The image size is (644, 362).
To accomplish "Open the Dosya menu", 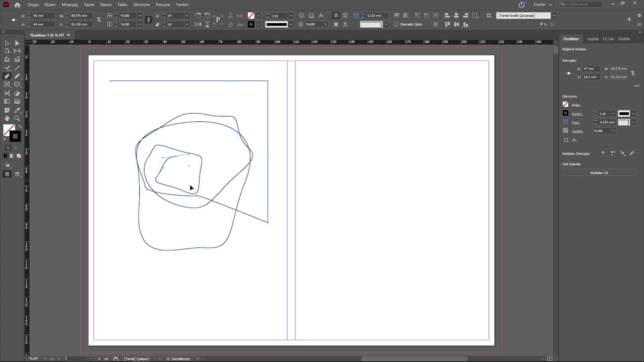I will 33,5.
